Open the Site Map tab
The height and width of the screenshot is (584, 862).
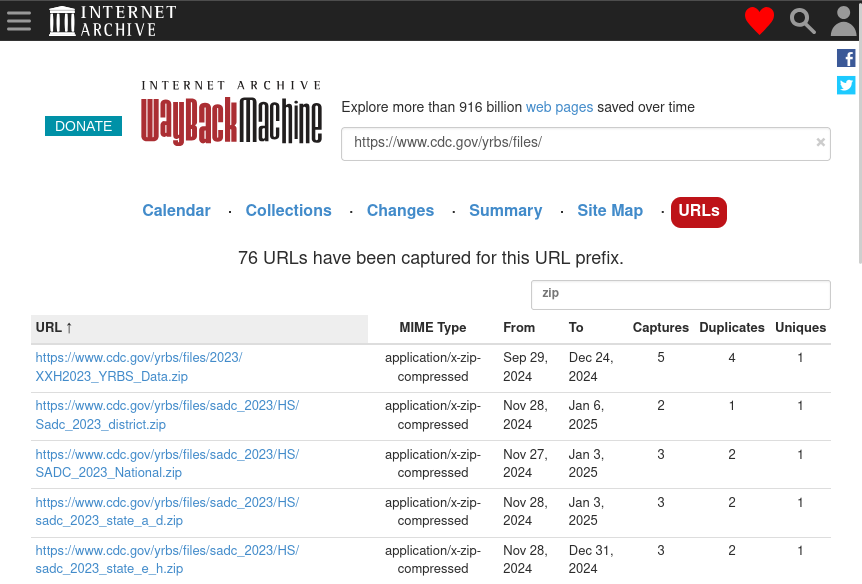pos(610,211)
